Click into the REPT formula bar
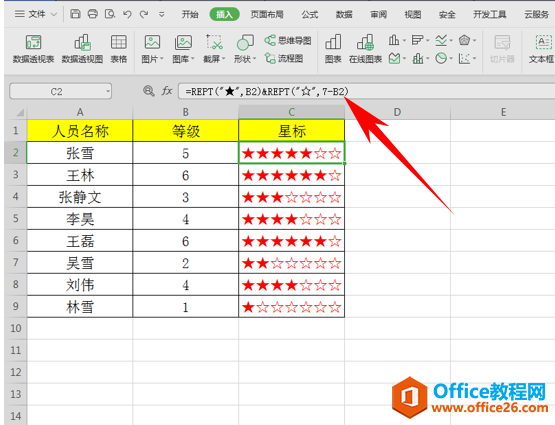Image resolution: width=555 pixels, height=425 pixels. pos(367,91)
